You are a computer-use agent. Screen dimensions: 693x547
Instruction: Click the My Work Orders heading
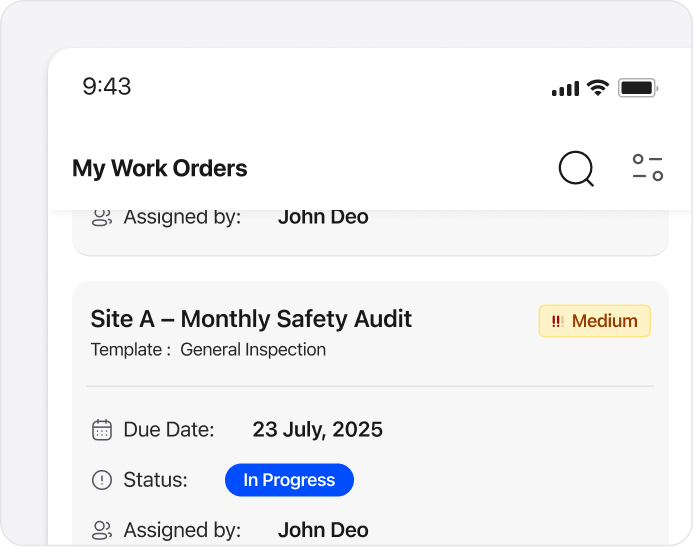(x=160, y=168)
